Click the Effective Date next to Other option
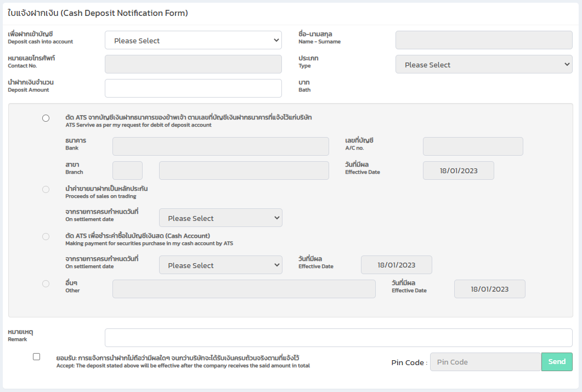 pyautogui.click(x=489, y=289)
